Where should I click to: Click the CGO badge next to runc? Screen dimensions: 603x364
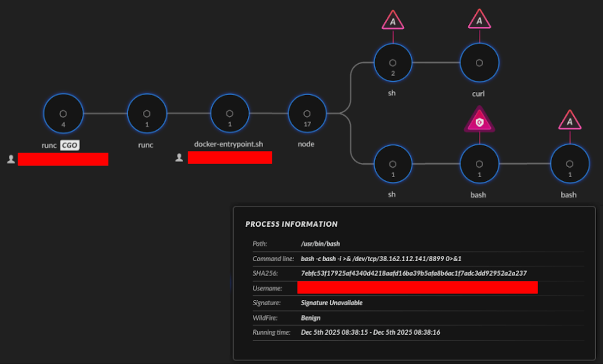click(x=70, y=145)
